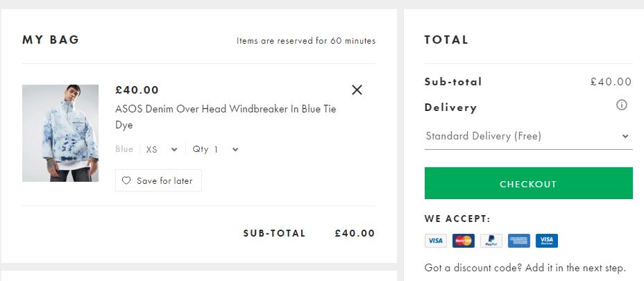This screenshot has height=281, width=644.
Task: Click the first Visa card icon
Action: tap(435, 241)
